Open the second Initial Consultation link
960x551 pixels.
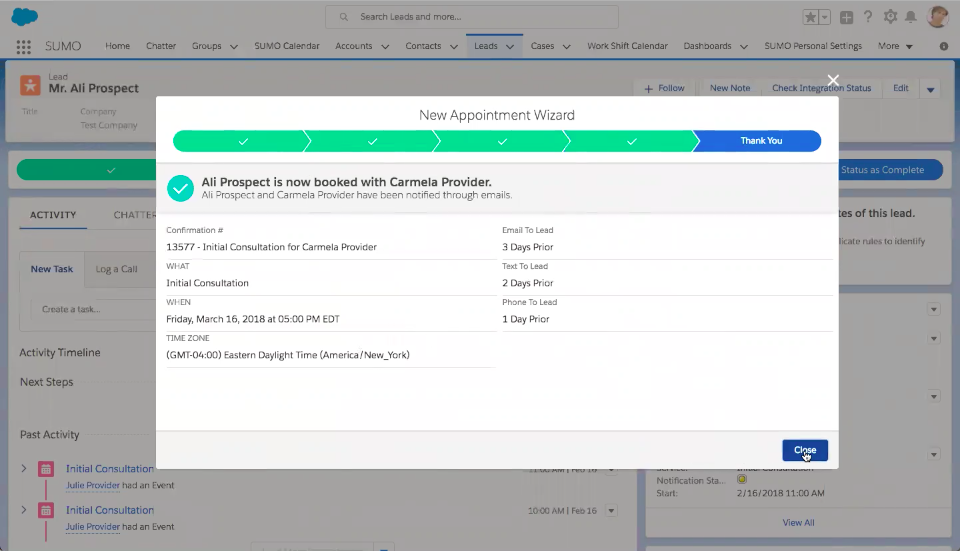110,510
